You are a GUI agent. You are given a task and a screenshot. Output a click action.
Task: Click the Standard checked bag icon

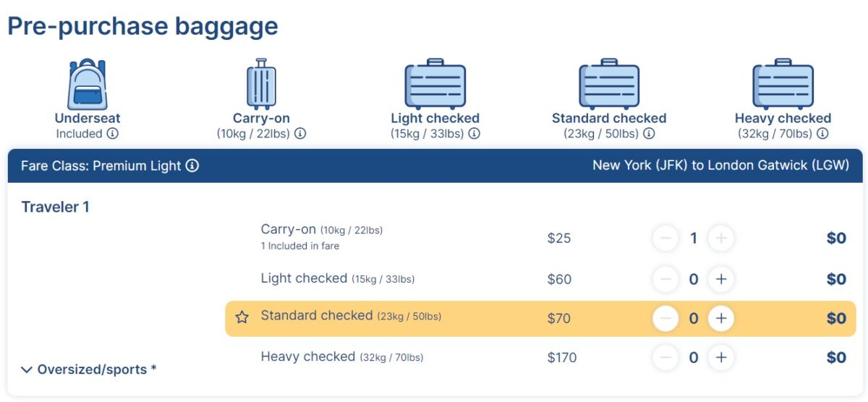tap(609, 85)
